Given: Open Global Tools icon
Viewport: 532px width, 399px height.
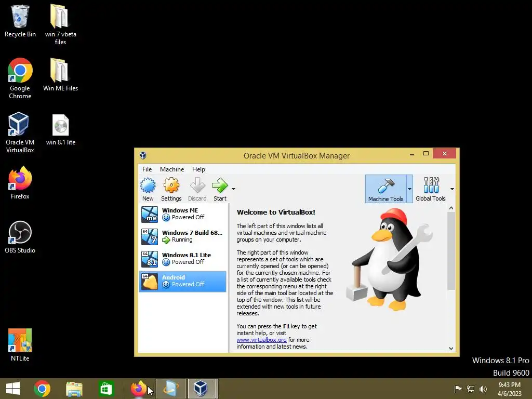Looking at the screenshot, I should pyautogui.click(x=431, y=189).
